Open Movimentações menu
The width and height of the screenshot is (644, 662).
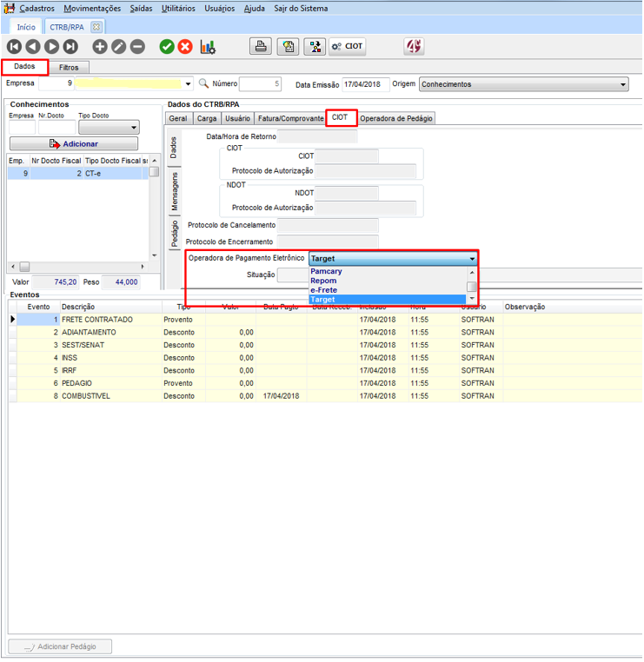[92, 9]
